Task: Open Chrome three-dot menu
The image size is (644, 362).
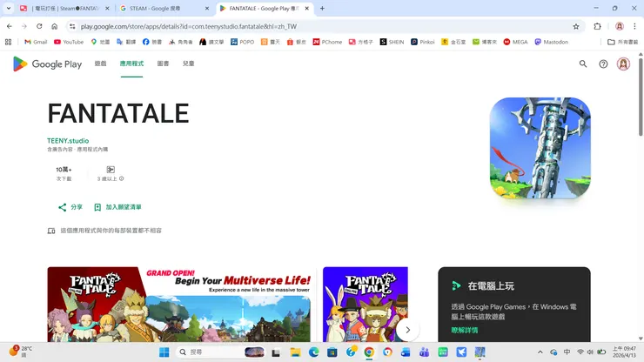Action: coord(634,26)
